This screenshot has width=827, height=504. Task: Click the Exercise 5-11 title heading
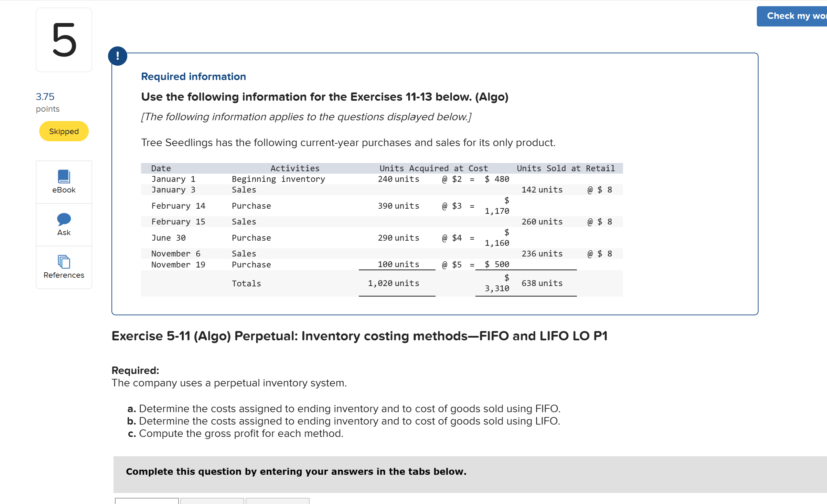click(x=359, y=336)
